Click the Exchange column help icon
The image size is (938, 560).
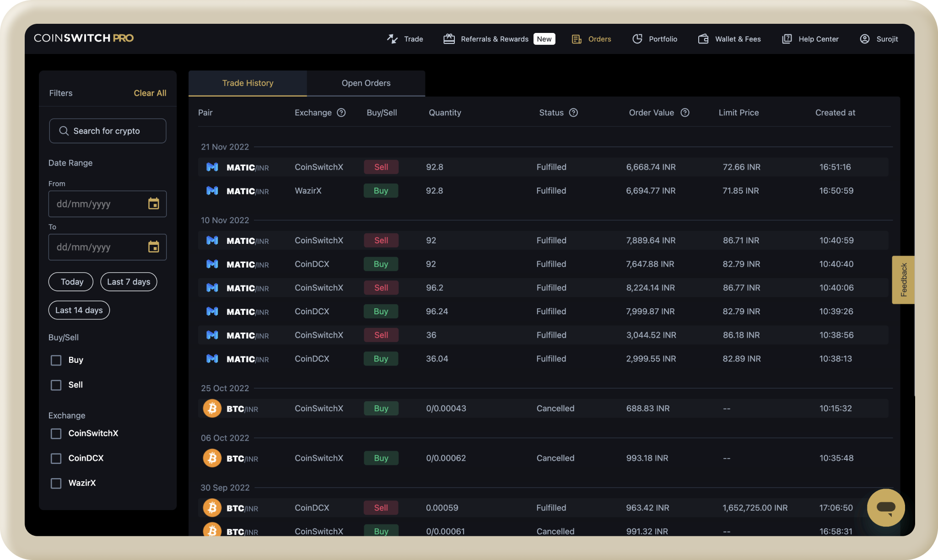[341, 113]
